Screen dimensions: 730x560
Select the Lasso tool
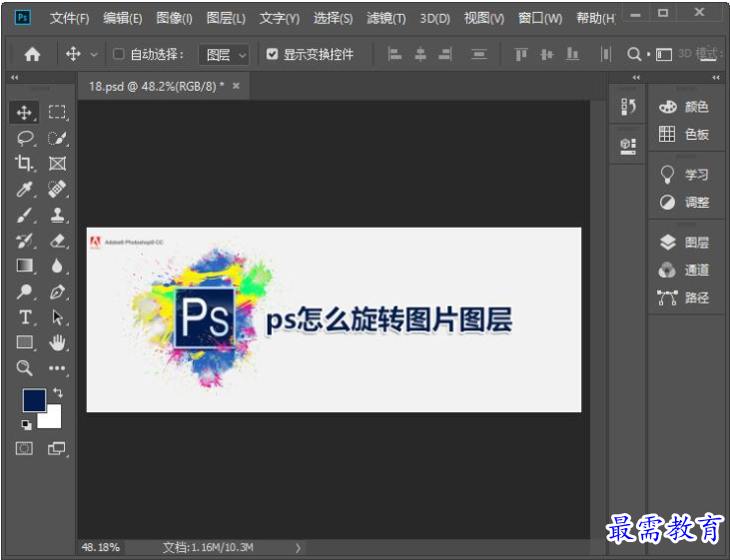(25, 139)
